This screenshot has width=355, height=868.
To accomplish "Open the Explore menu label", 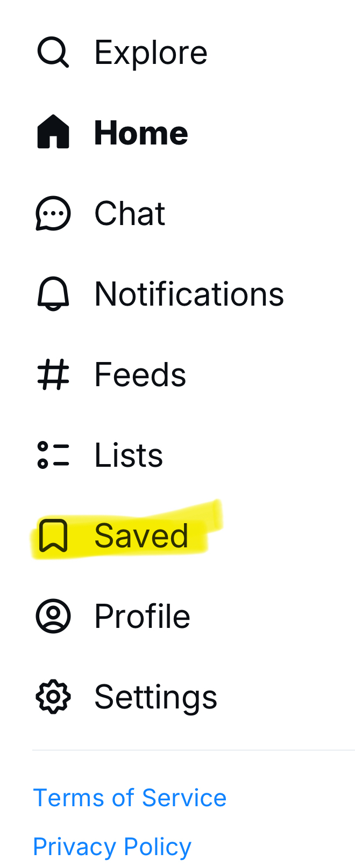I will pyautogui.click(x=151, y=53).
